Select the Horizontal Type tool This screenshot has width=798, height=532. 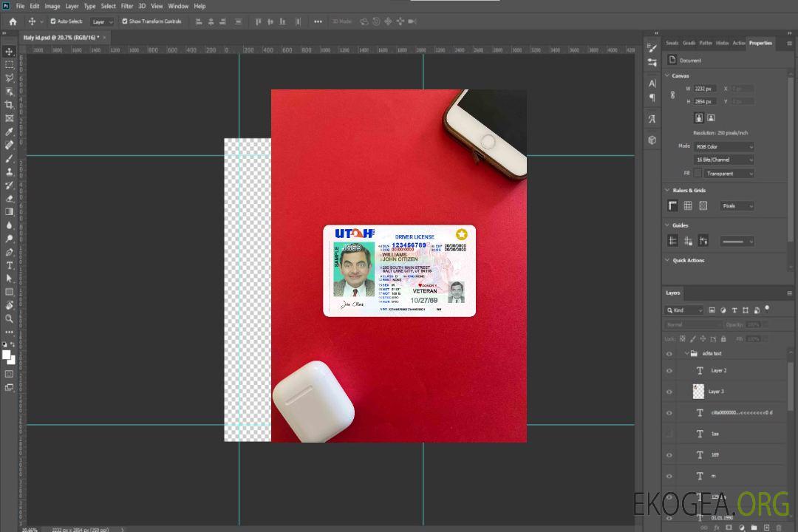point(10,265)
